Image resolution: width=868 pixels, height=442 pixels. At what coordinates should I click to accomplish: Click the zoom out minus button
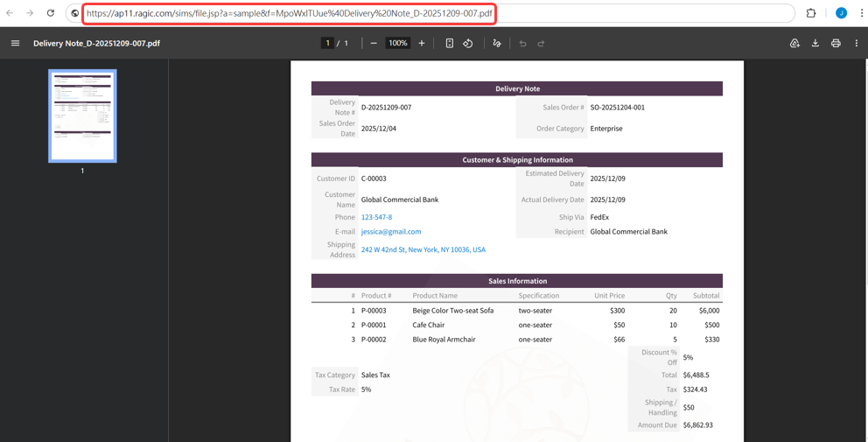point(374,43)
